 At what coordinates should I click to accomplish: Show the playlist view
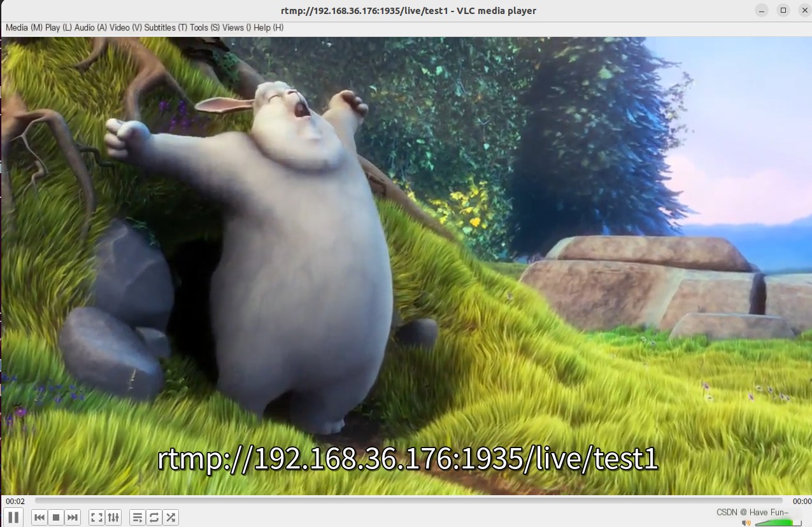click(x=138, y=517)
